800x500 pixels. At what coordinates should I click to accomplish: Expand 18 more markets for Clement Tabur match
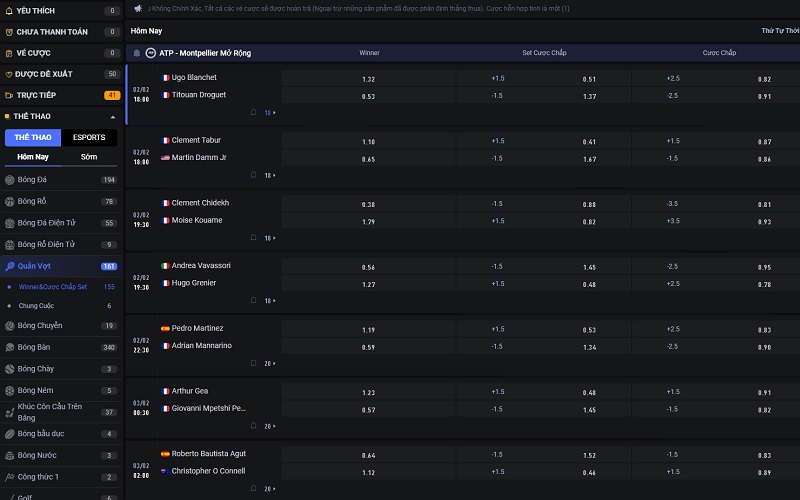click(270, 175)
